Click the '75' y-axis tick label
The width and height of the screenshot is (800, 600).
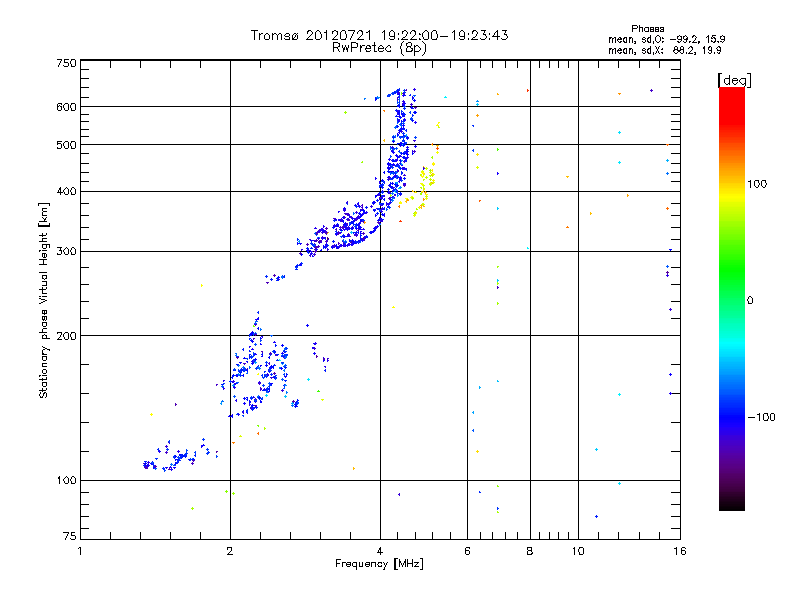70,536
